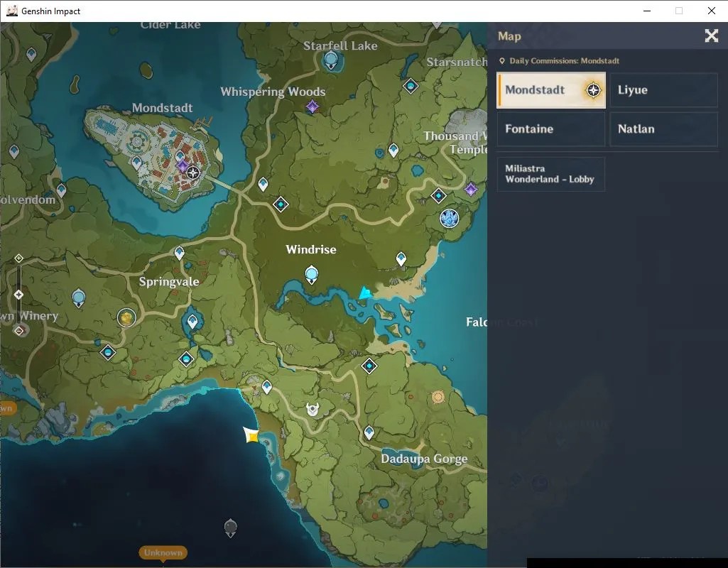
Task: Select the domain icon just east of Mondstadt bridge
Action: 281,204
